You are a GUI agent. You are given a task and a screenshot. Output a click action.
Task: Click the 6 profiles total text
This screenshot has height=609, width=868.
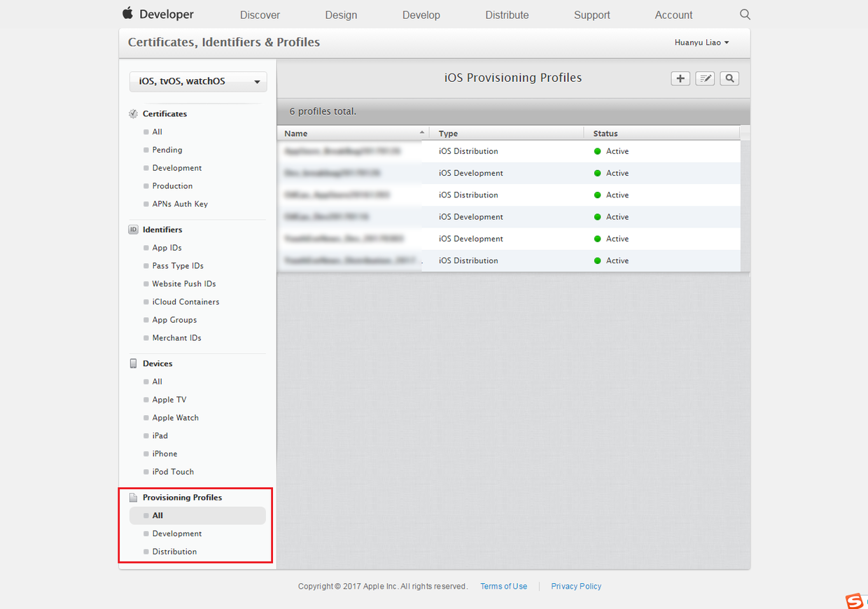click(x=323, y=111)
